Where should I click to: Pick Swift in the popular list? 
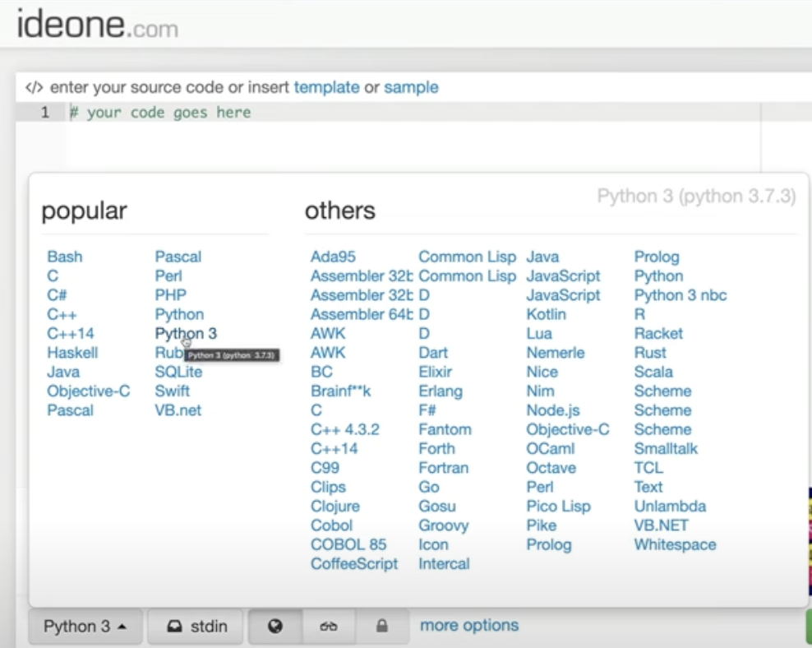point(172,391)
